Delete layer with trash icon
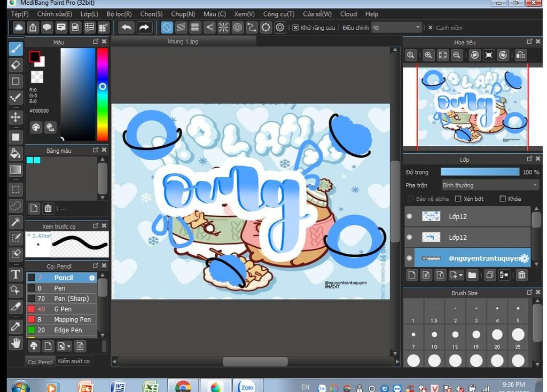This screenshot has width=547, height=392. [522, 275]
